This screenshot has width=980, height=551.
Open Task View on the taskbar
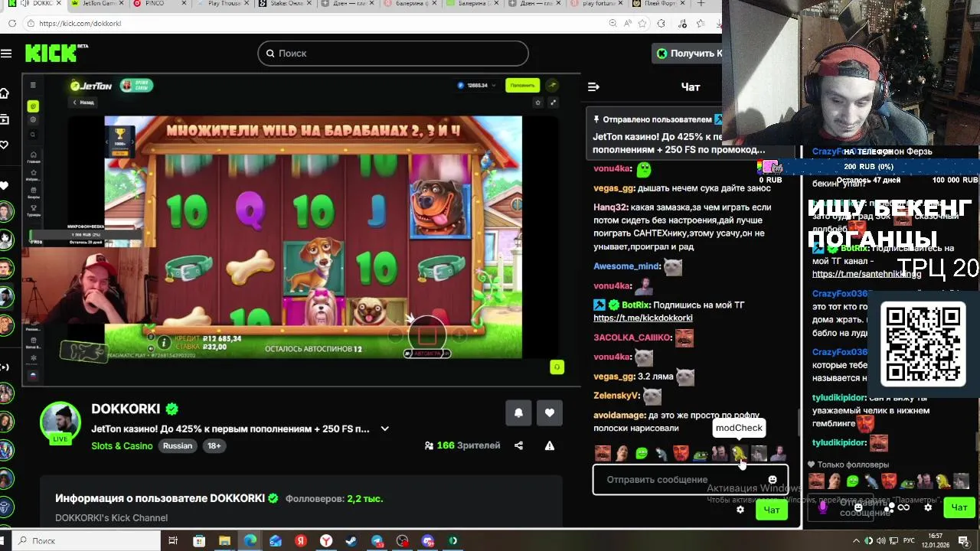[173, 541]
